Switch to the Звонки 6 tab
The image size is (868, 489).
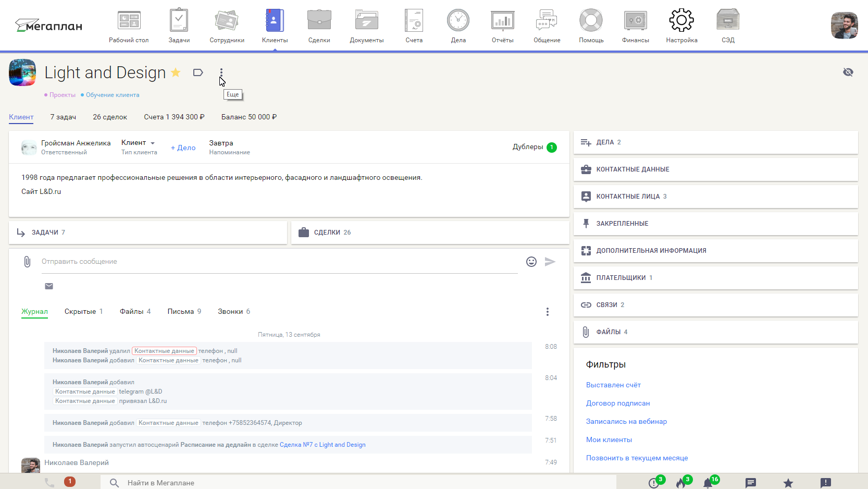click(234, 312)
